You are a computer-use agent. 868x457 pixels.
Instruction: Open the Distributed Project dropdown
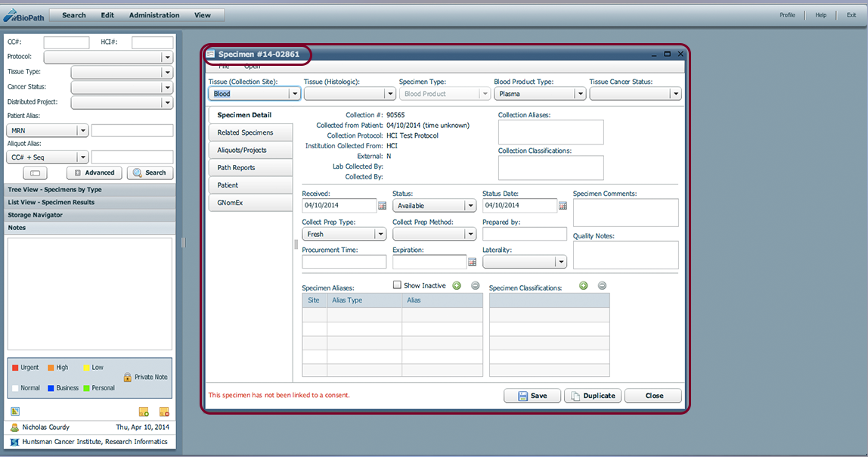click(x=167, y=102)
